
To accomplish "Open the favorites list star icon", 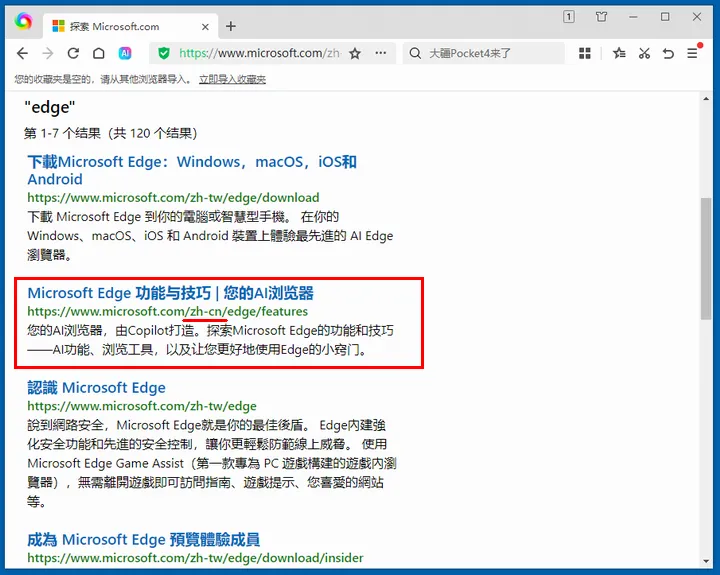I will [x=619, y=53].
